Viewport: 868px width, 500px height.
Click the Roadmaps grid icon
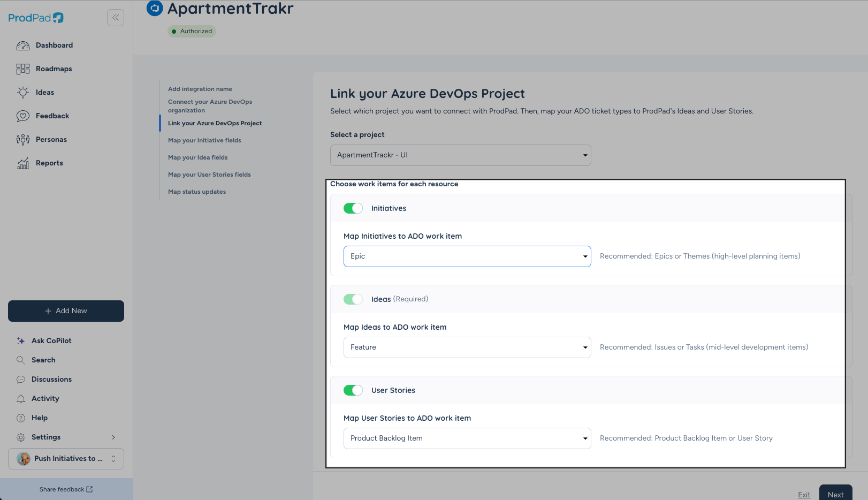(x=23, y=69)
